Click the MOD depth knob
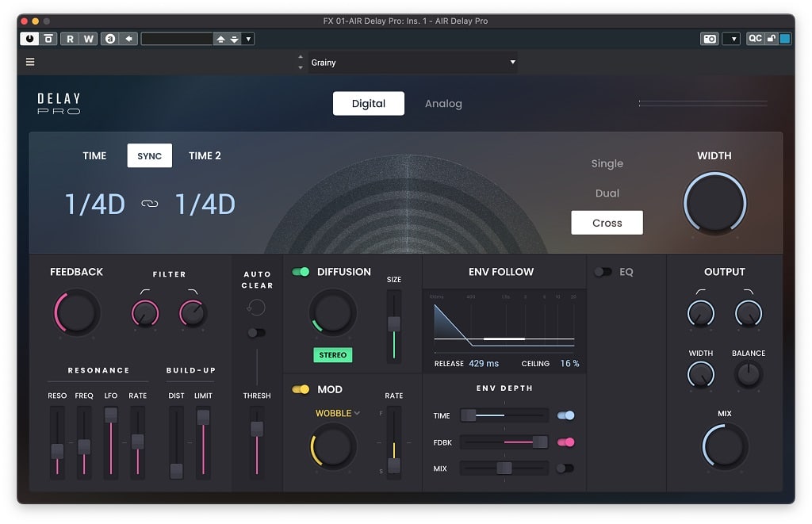Screen dimensions: 812x524 332,446
